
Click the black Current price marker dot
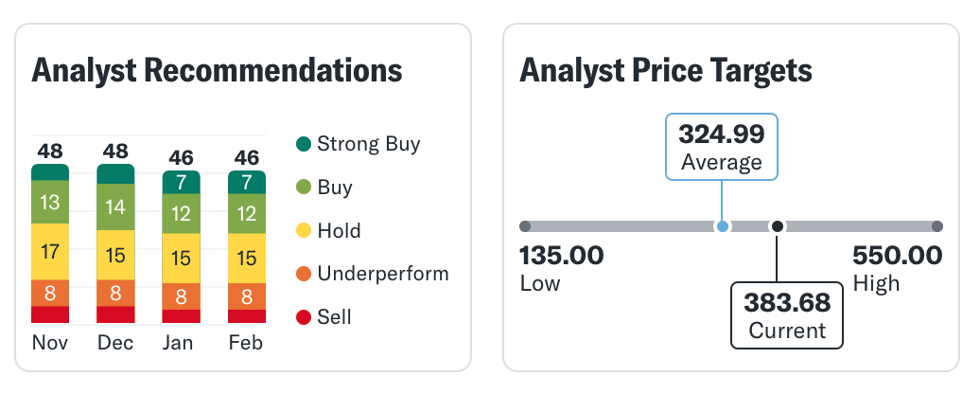[x=777, y=226]
